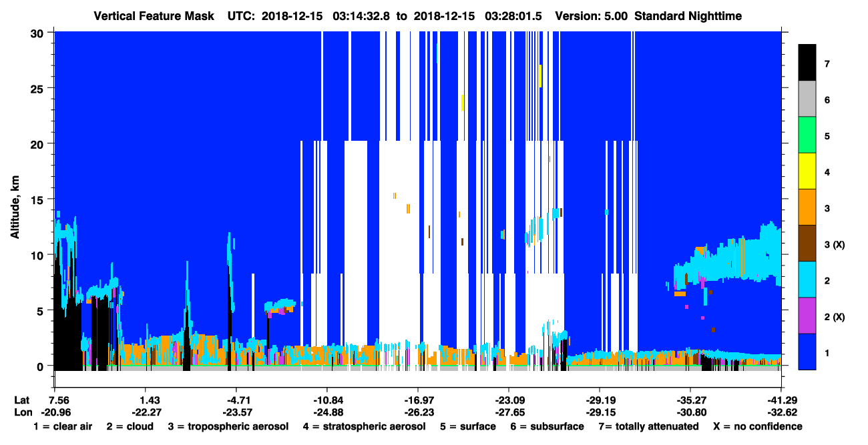Click the '1 = clear air' legend key
Viewport: 868px width, 445px height.
[x=63, y=426]
